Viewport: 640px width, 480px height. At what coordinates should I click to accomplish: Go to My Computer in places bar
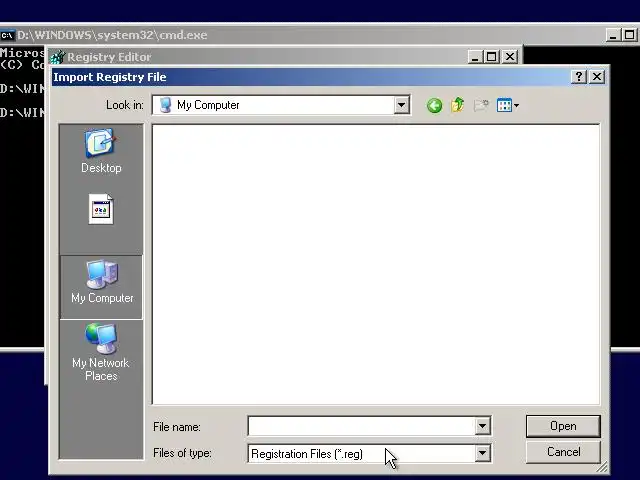point(102,287)
